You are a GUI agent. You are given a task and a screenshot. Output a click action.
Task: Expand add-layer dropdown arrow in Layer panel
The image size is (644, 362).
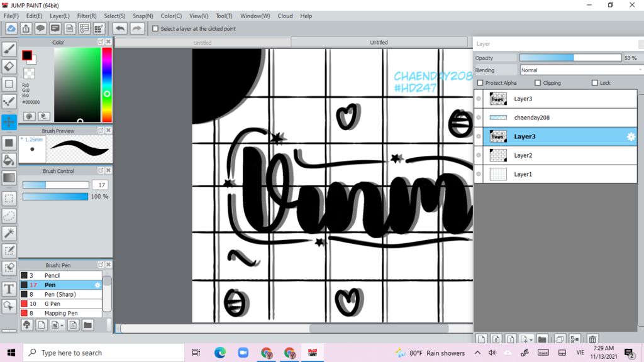point(531,340)
